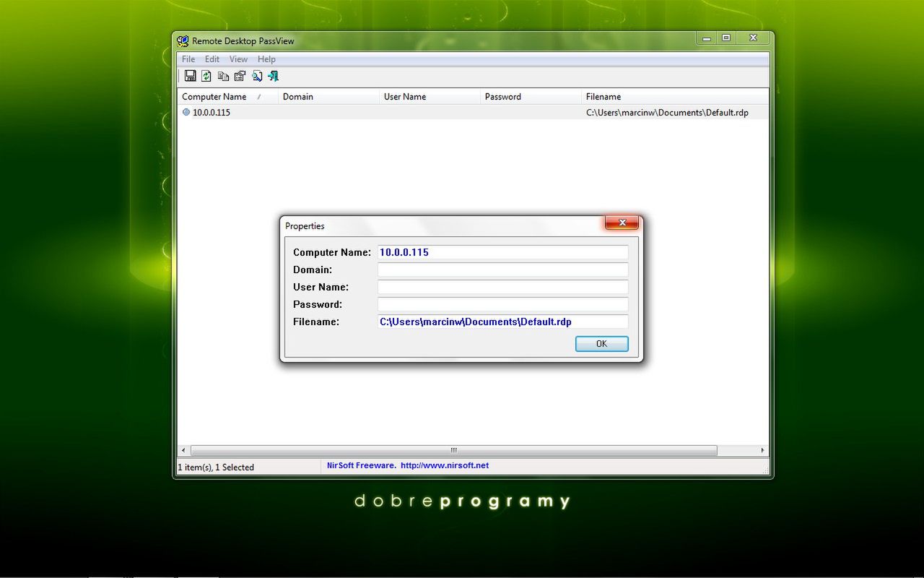
Task: Click the User Name field in Properties
Action: click(x=503, y=287)
